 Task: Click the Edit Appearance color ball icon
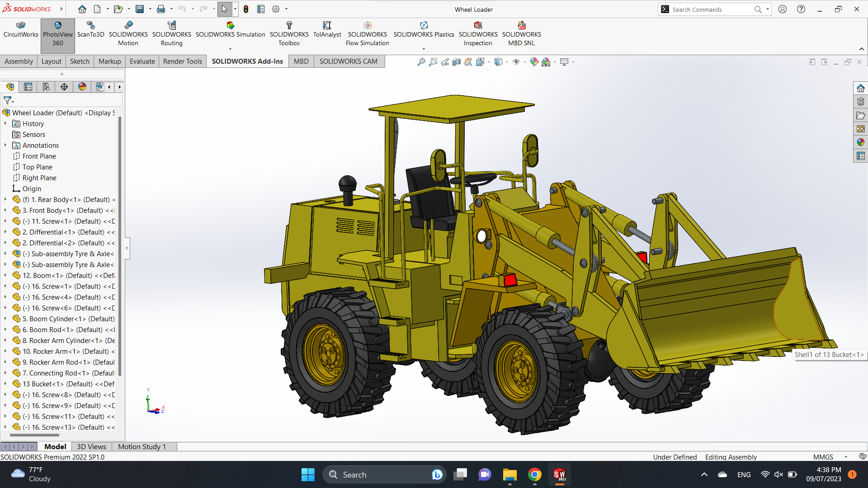534,62
